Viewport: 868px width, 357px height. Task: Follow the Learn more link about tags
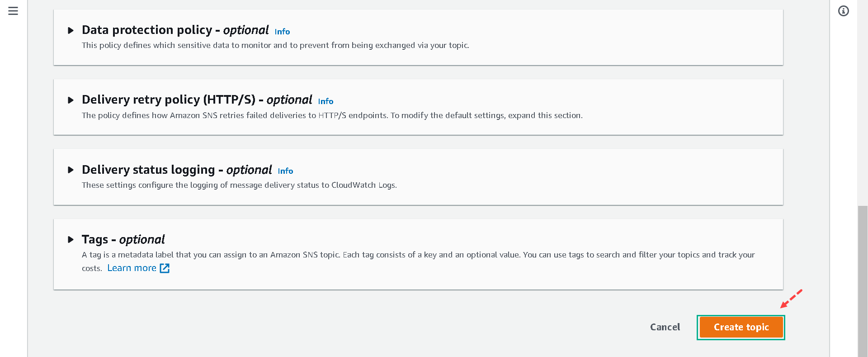pyautogui.click(x=132, y=268)
